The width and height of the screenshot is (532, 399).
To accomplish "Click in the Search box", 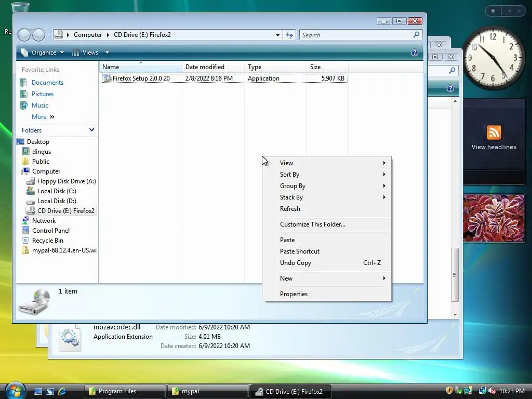I will pos(355,35).
